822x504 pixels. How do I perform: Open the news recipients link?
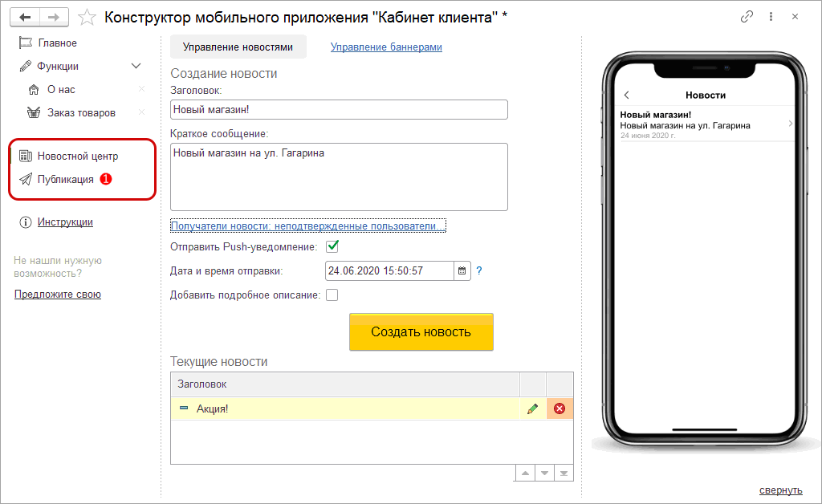point(308,226)
